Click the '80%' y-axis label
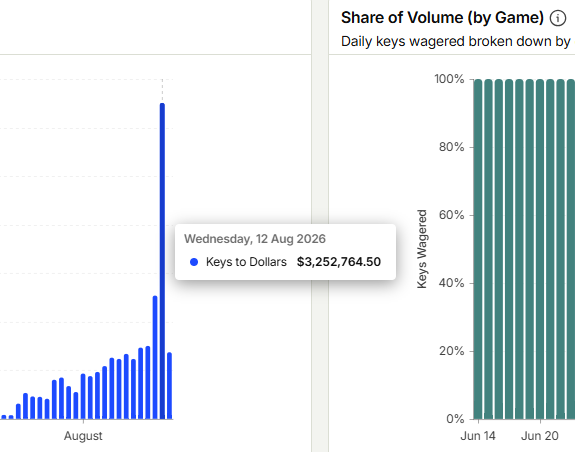Image resolution: width=575 pixels, height=452 pixels. (451, 147)
